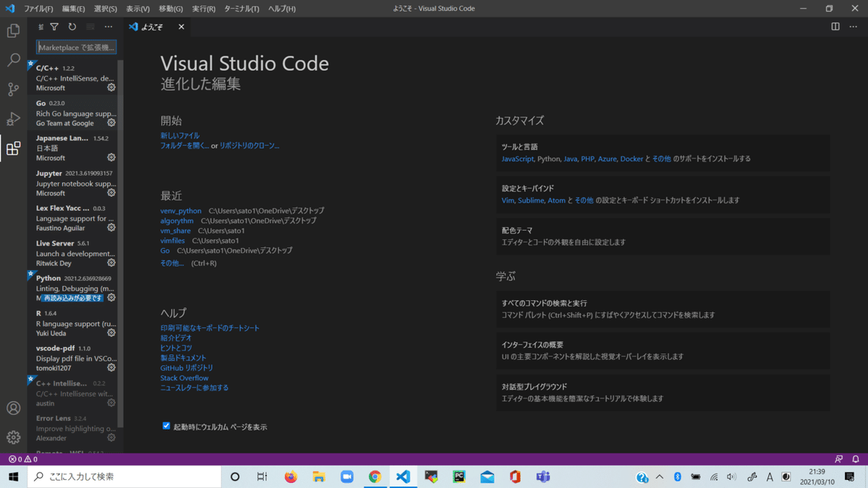Install JavaScript support link

pos(518,158)
